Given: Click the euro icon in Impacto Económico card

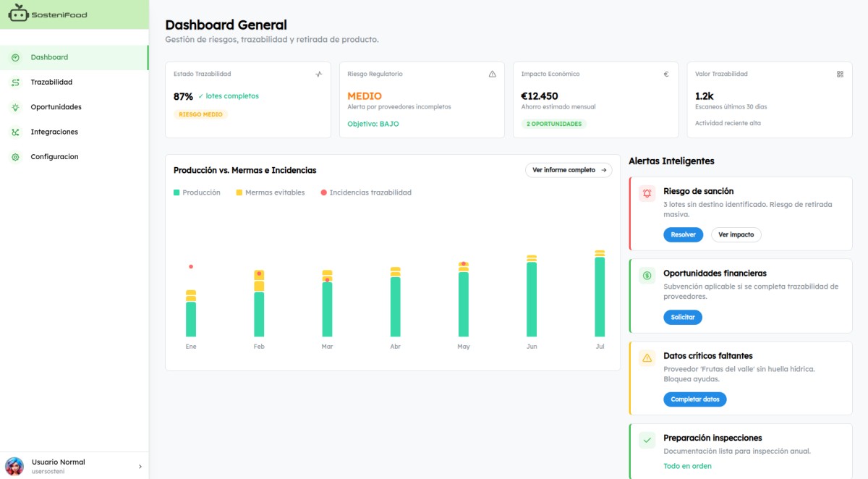Looking at the screenshot, I should [666, 74].
